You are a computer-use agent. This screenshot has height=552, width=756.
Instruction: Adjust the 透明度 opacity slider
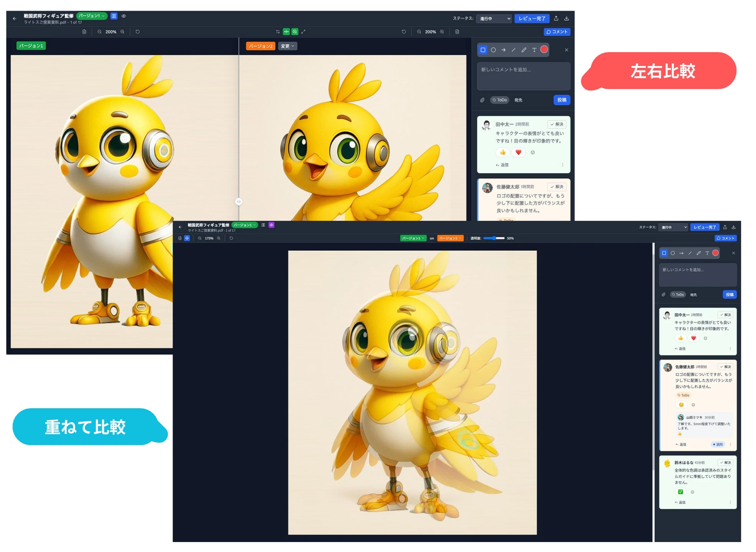[494, 238]
